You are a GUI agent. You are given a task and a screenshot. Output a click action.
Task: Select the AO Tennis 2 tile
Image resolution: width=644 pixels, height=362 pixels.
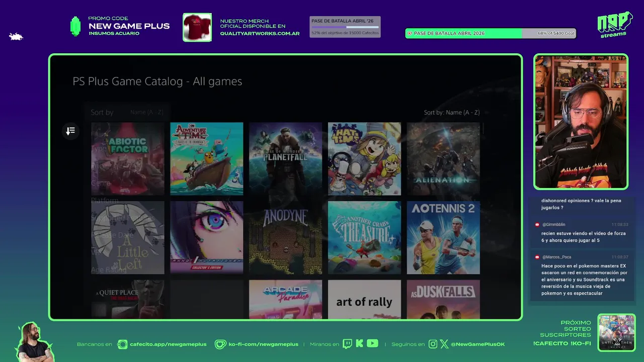(x=443, y=238)
